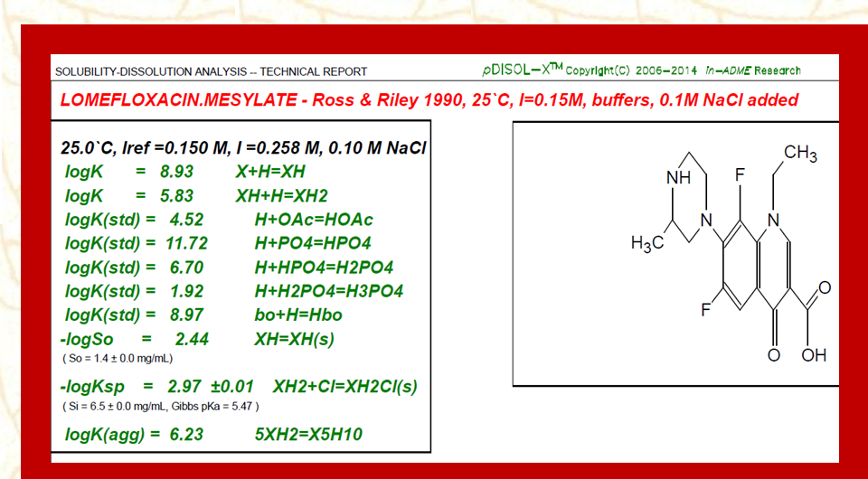The image size is (868, 479).
Task: Click the XH2+Cl=XH2Cl(s) equation
Action: pos(344,386)
